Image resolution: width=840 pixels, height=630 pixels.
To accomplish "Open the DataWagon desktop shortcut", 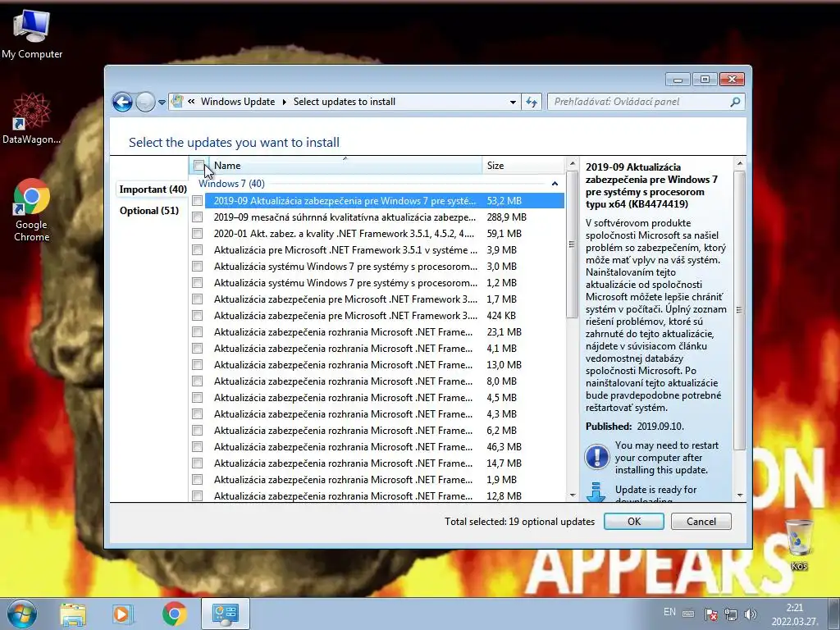I will 31,119.
